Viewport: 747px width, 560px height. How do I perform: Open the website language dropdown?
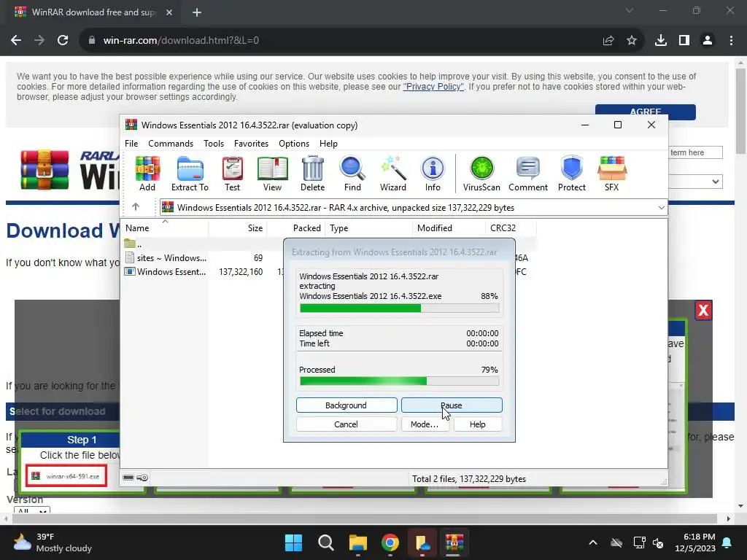(x=695, y=182)
